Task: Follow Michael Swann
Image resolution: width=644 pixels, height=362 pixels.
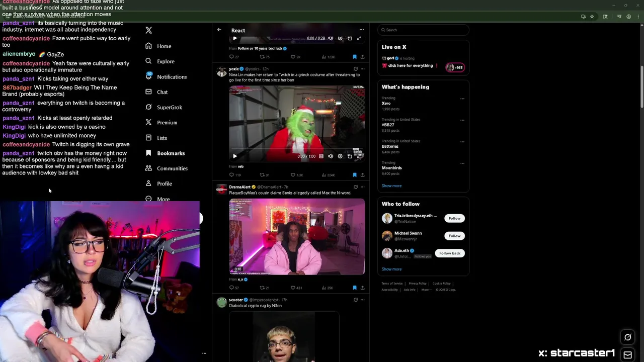Action: [x=454, y=236]
